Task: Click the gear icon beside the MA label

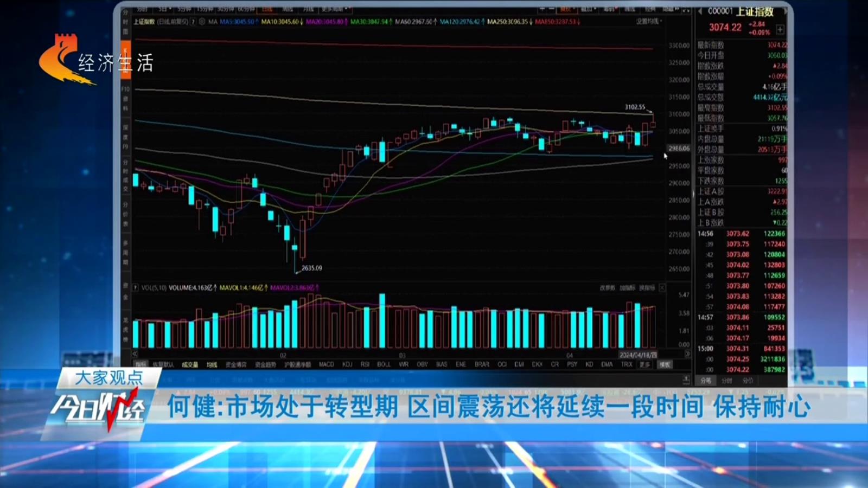Action: 202,22
